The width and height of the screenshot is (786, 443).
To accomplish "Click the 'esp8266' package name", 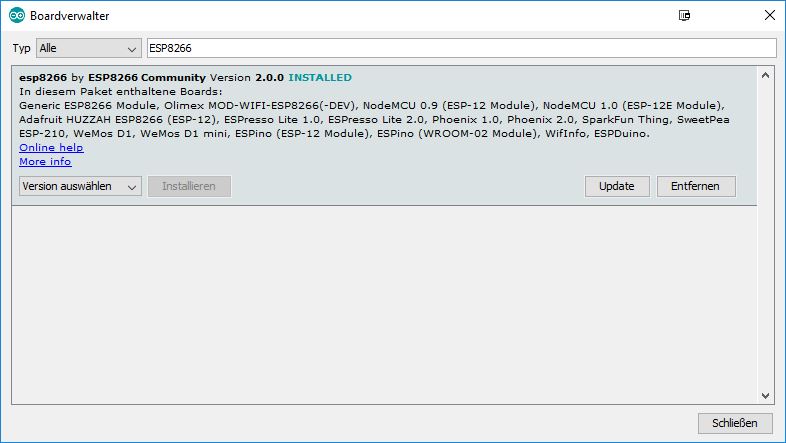I will coord(43,78).
